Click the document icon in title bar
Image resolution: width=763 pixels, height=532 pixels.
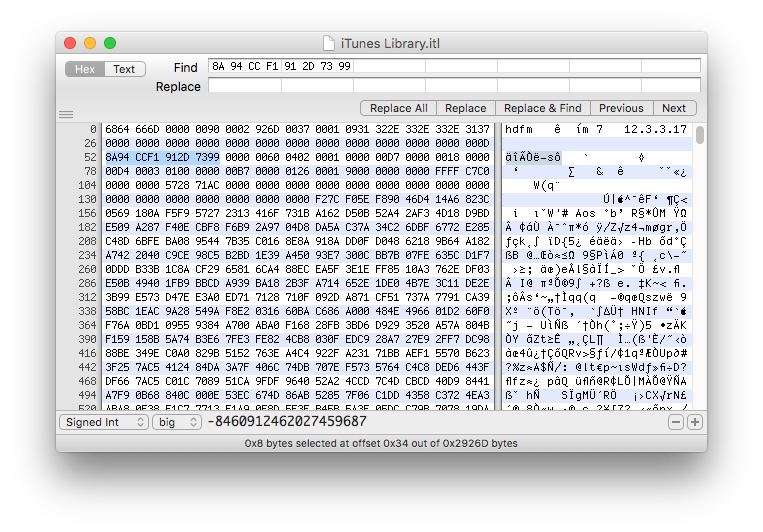pyautogui.click(x=329, y=43)
